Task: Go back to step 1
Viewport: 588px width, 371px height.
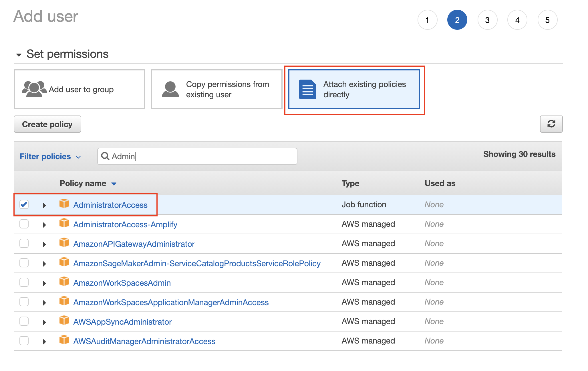Action: click(x=427, y=20)
